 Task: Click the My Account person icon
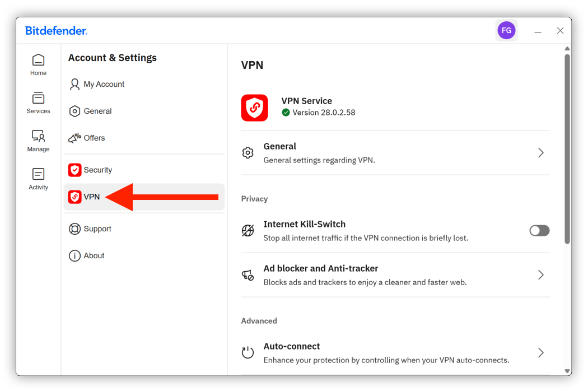(74, 84)
